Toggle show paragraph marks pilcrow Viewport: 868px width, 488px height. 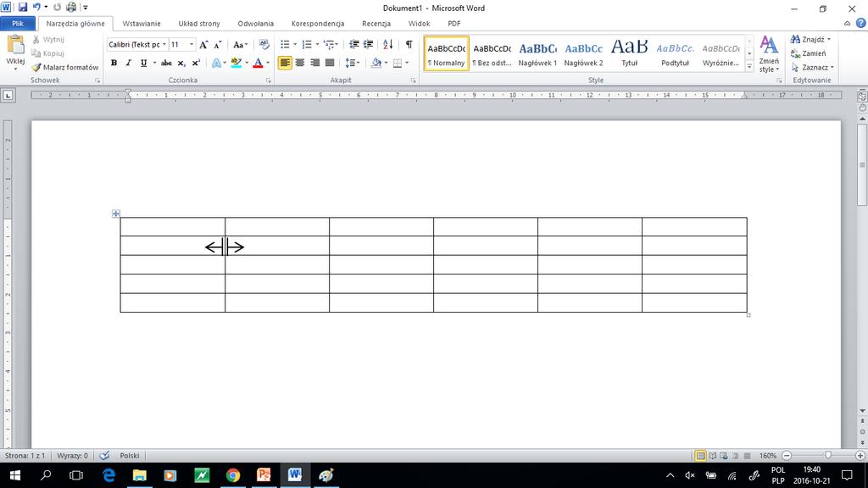tap(409, 44)
